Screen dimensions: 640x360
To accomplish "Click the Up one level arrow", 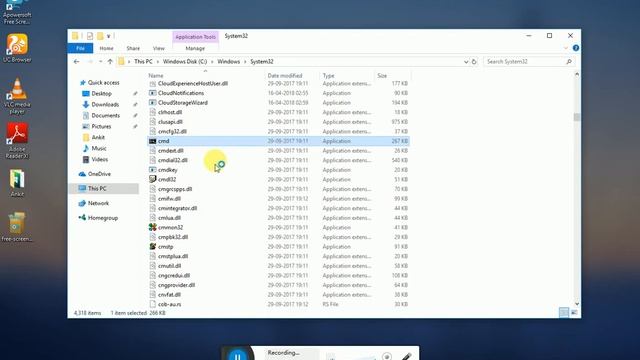I will tap(110, 62).
